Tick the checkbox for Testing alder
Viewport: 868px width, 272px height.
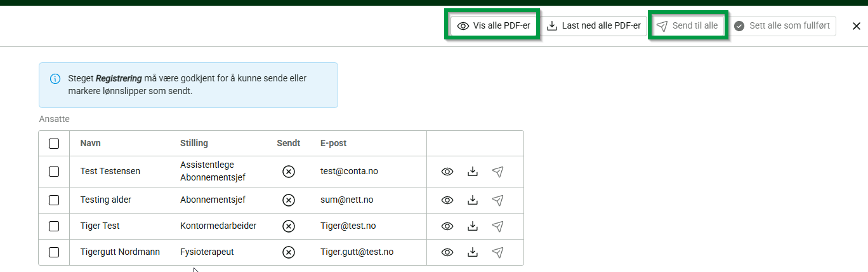54,200
